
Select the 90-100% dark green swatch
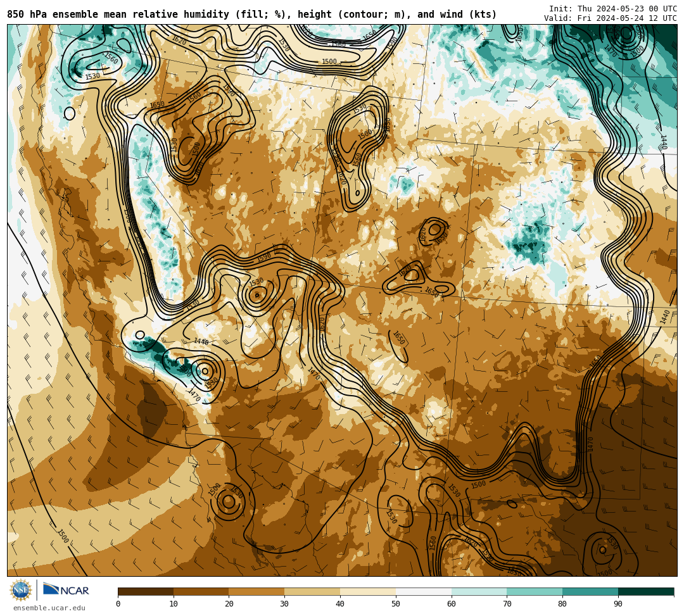coord(646,591)
